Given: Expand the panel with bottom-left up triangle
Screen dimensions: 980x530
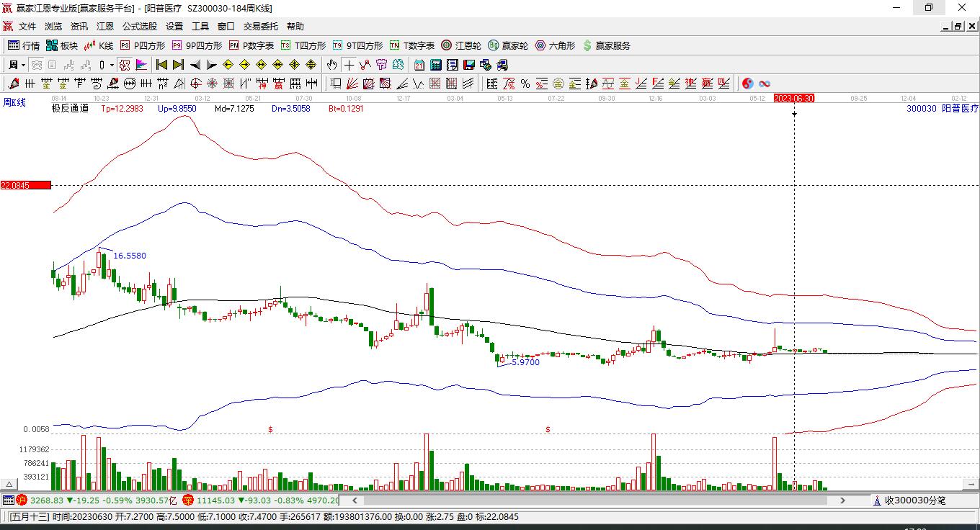Looking at the screenshot, I should tap(10, 485).
